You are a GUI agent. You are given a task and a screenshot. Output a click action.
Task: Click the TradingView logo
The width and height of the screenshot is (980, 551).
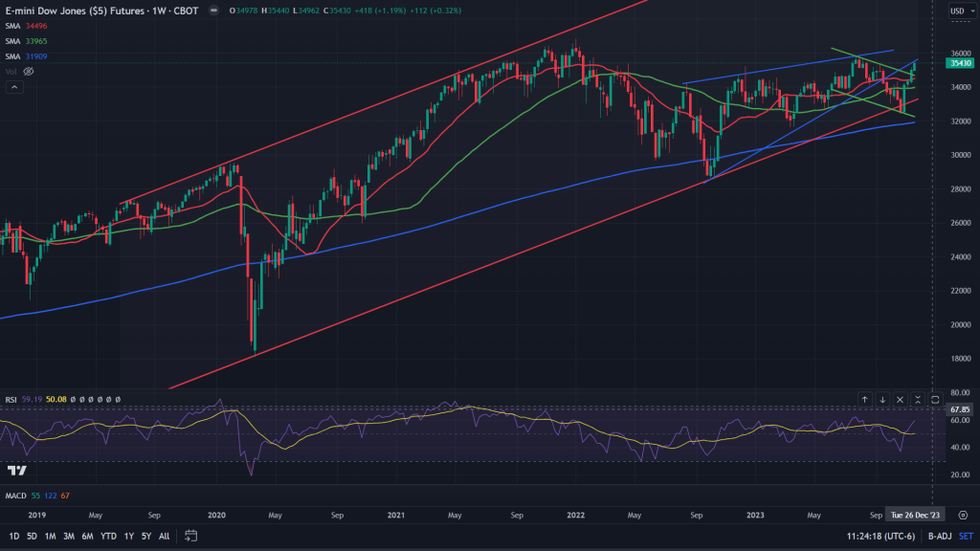tap(15, 471)
